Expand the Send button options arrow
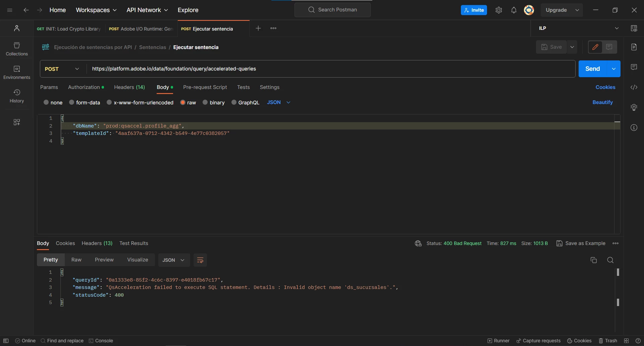The width and height of the screenshot is (644, 346). (614, 69)
